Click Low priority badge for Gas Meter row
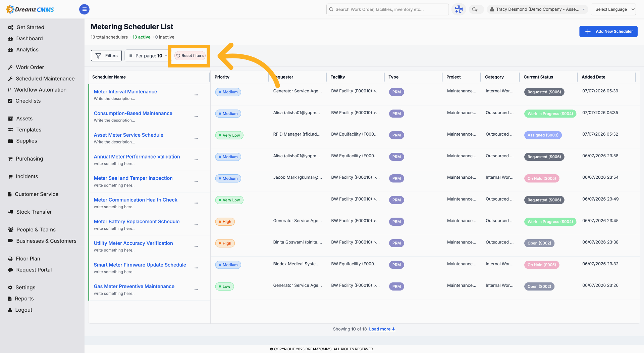Screen dimensions: 644x353 (x=224, y=286)
